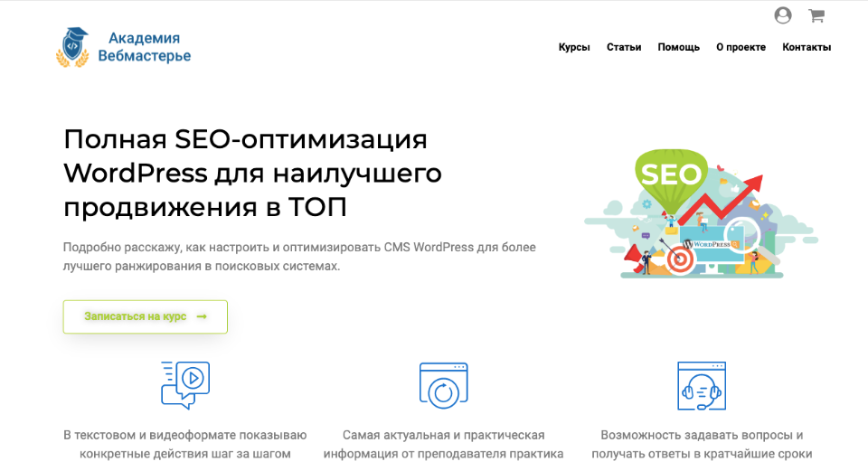
Task: Click the В текстовом и видеоформате caption
Action: (x=184, y=444)
